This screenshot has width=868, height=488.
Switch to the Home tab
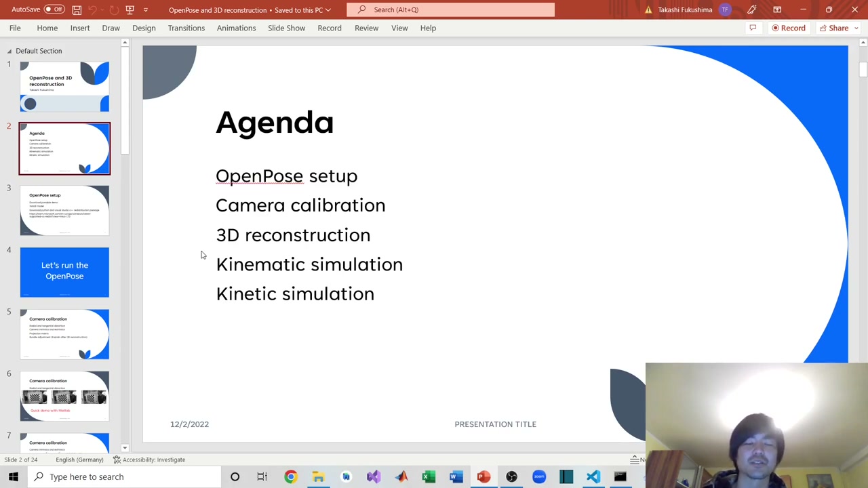[x=47, y=28]
